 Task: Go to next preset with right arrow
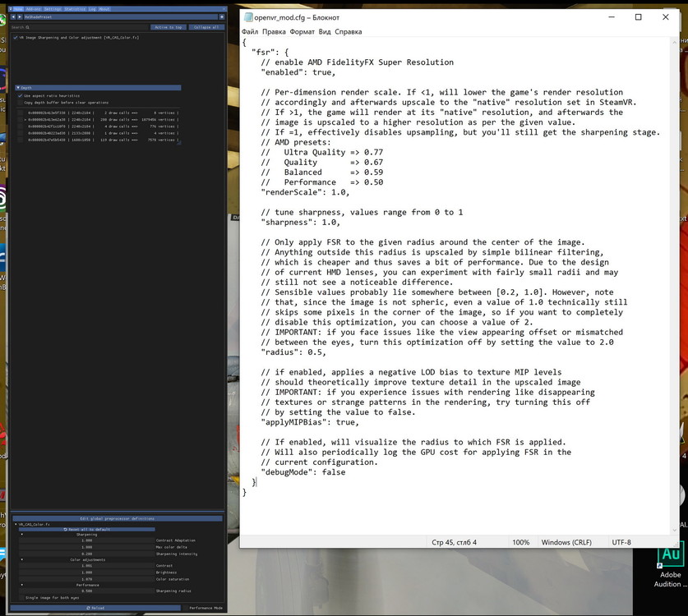[x=20, y=16]
